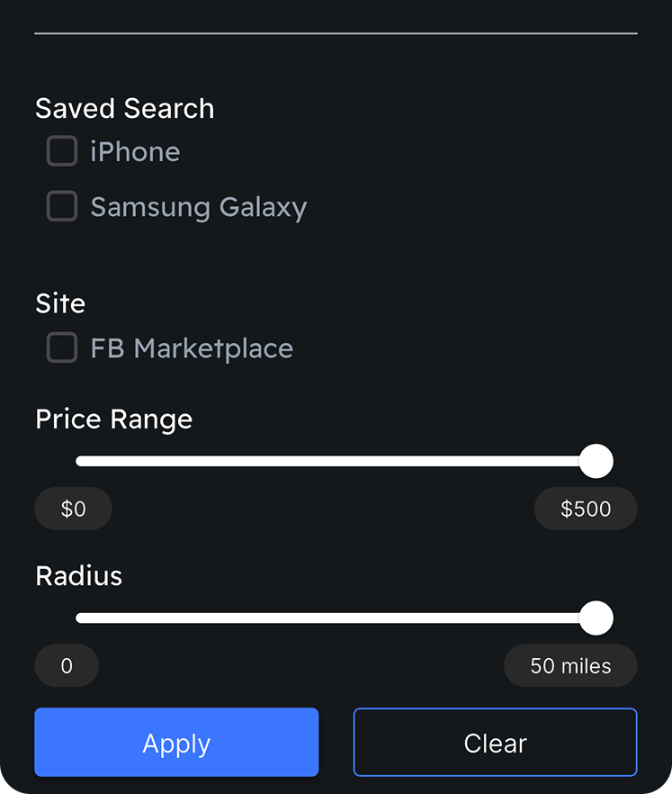Image resolution: width=672 pixels, height=794 pixels.
Task: Tick the iPhone saved search checkbox
Action: coord(62,151)
